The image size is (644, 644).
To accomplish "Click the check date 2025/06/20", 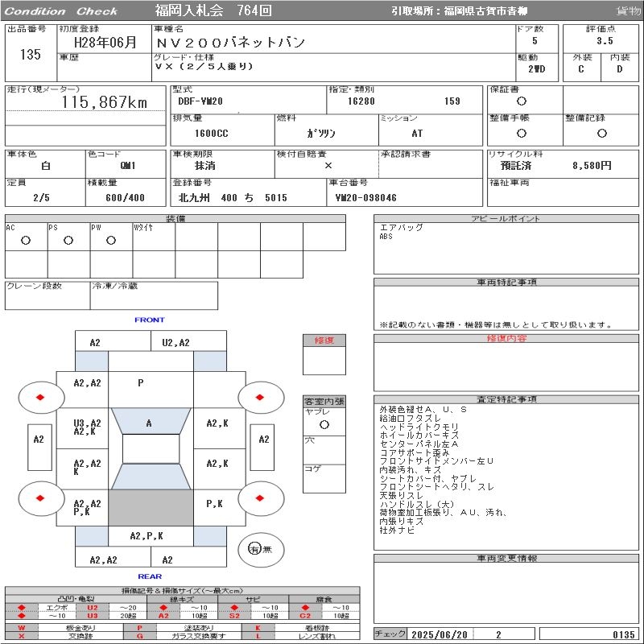I will point(440,634).
